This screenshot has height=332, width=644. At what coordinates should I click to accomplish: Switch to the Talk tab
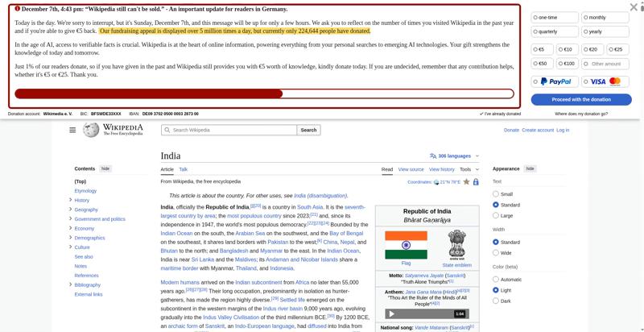pos(184,169)
